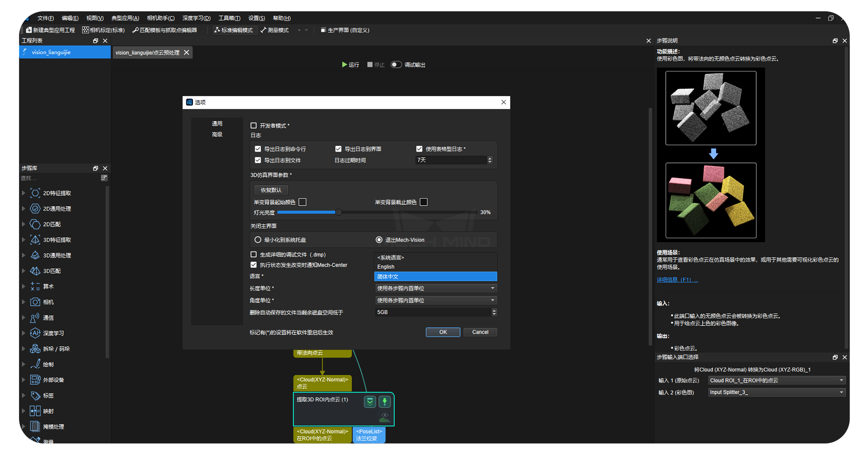This screenshot has width=868, height=453.
Task: Select 通用 options category
Action: (217, 123)
